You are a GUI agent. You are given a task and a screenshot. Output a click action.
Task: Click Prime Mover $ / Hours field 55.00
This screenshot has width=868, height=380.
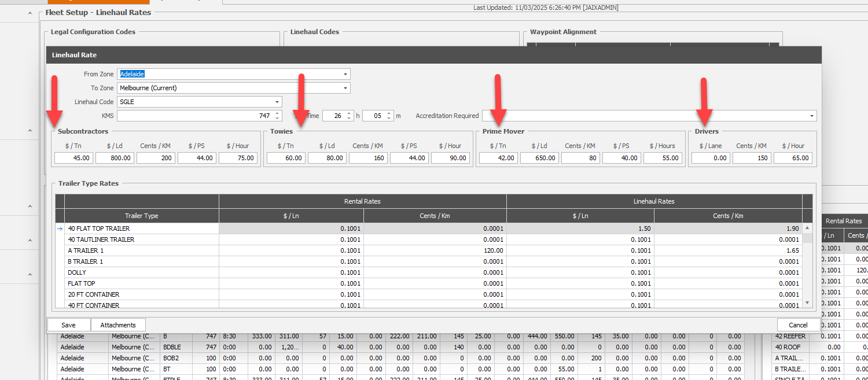pyautogui.click(x=663, y=158)
